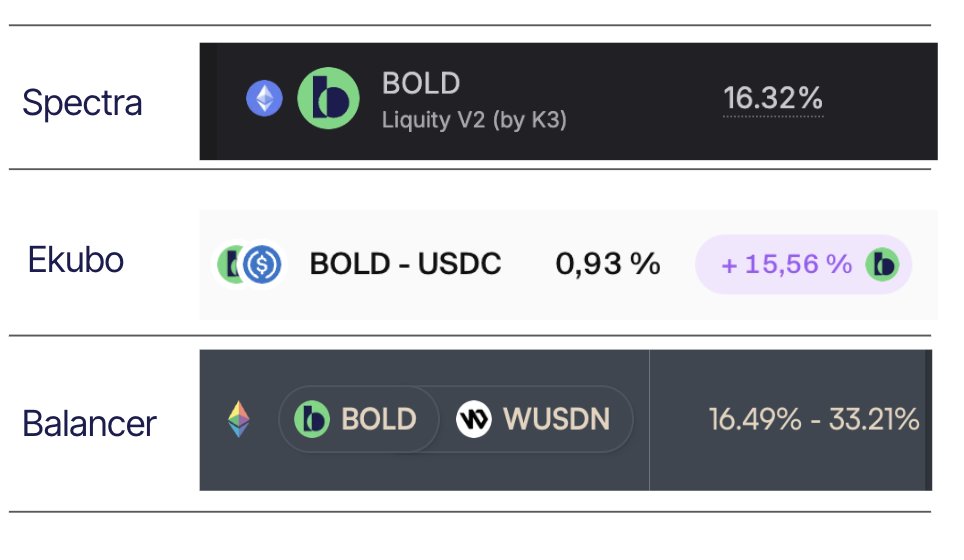This screenshot has height=560, width=964.
Task: Click the partially hidden BOLD icon beside USDC
Action: tap(229, 264)
